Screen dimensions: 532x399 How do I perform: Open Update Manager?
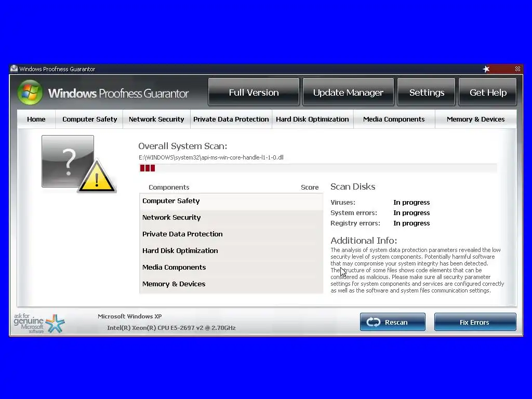click(348, 92)
